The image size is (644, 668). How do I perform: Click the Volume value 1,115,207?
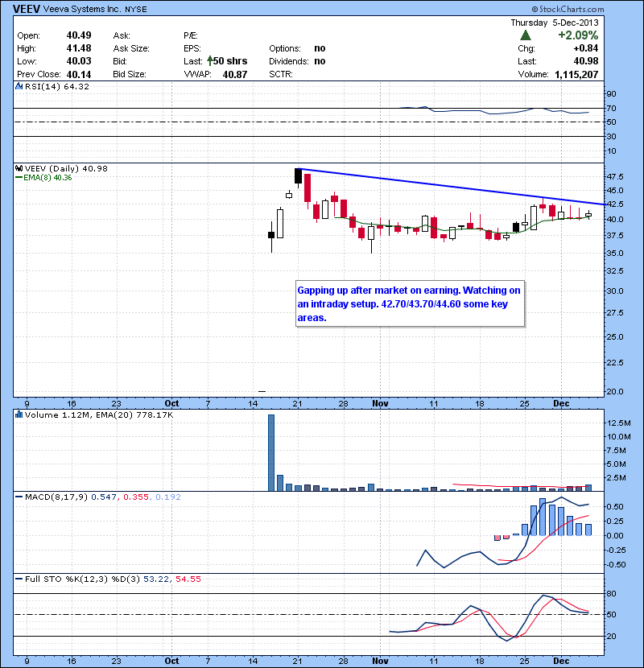coord(576,74)
